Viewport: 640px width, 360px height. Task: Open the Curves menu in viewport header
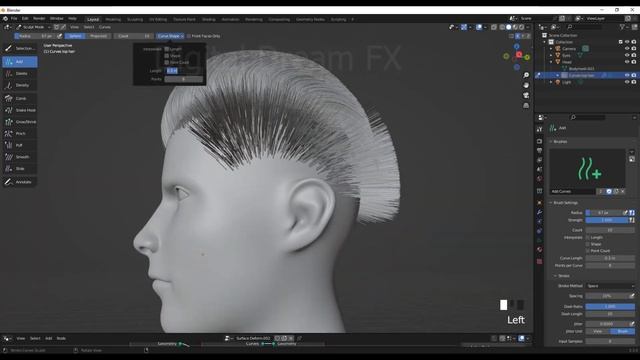click(105, 27)
